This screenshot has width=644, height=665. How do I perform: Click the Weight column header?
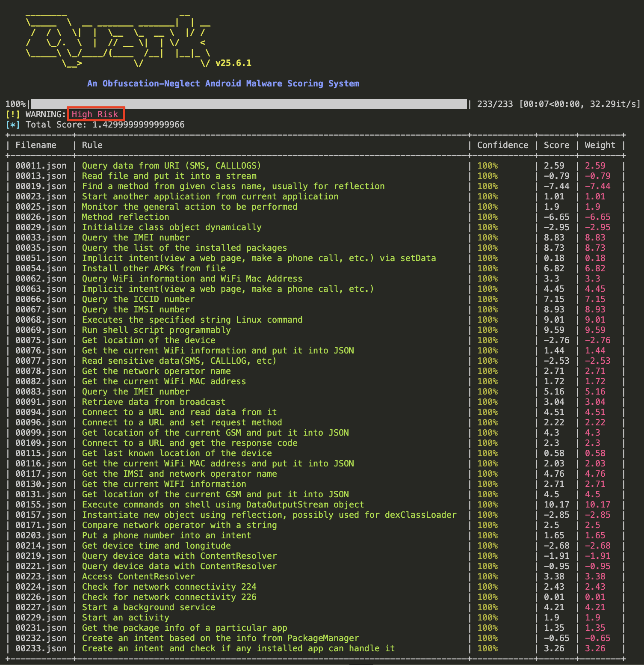click(x=600, y=145)
